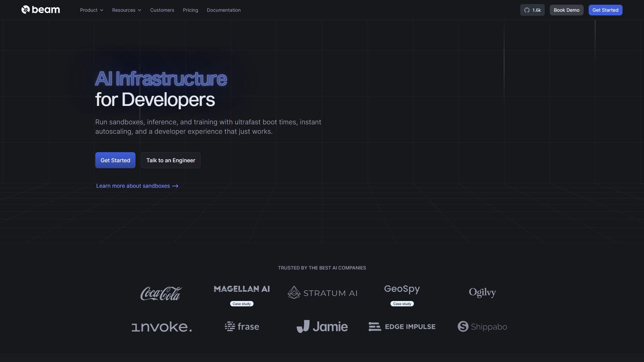The width and height of the screenshot is (644, 362).
Task: Follow Learn more about sandboxes link
Action: point(137,186)
